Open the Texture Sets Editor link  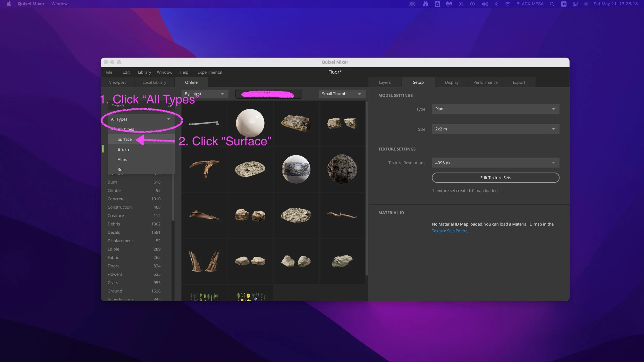point(449,231)
